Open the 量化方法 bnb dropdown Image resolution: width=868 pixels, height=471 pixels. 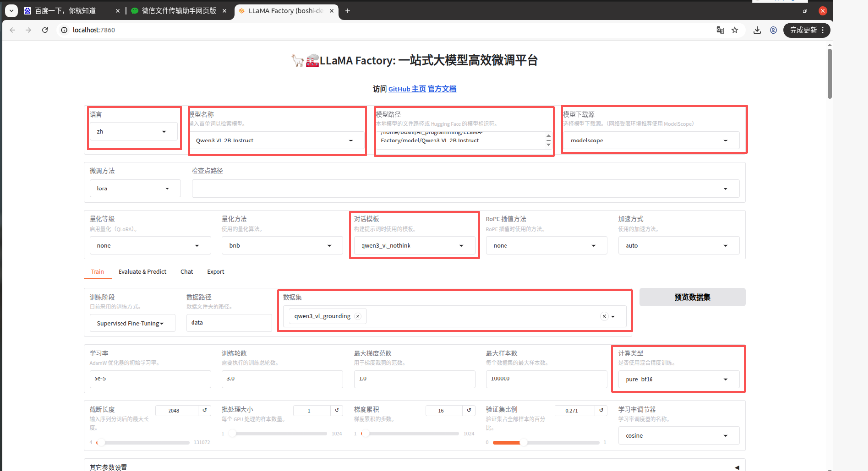(282, 245)
